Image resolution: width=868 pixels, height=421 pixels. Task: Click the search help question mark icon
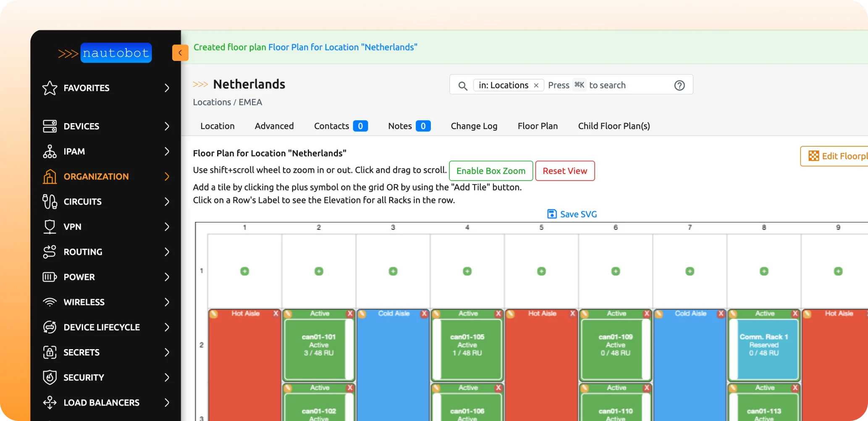tap(679, 85)
